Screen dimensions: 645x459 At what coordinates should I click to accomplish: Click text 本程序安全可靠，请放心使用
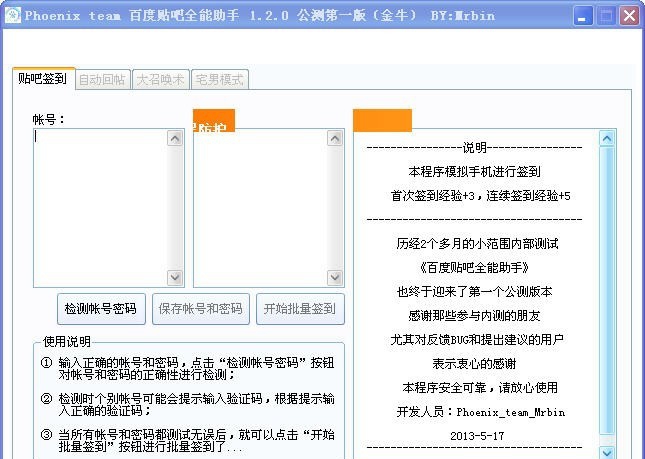pos(480,387)
